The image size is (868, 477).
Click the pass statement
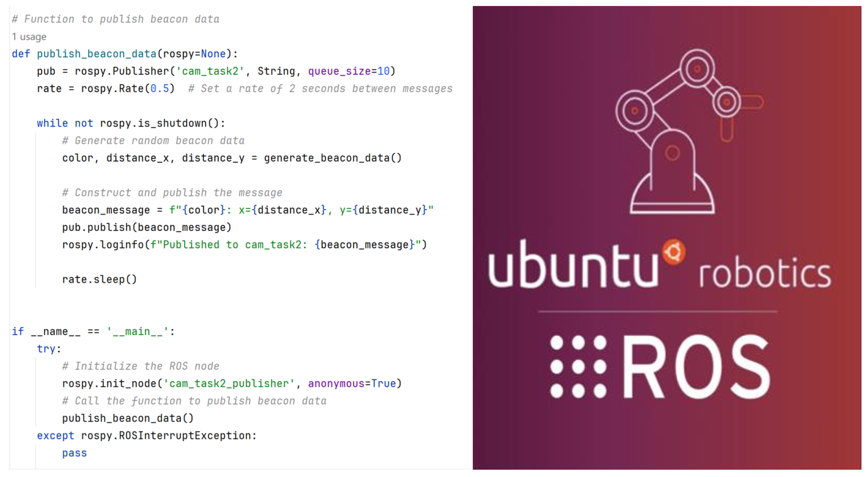(x=75, y=453)
